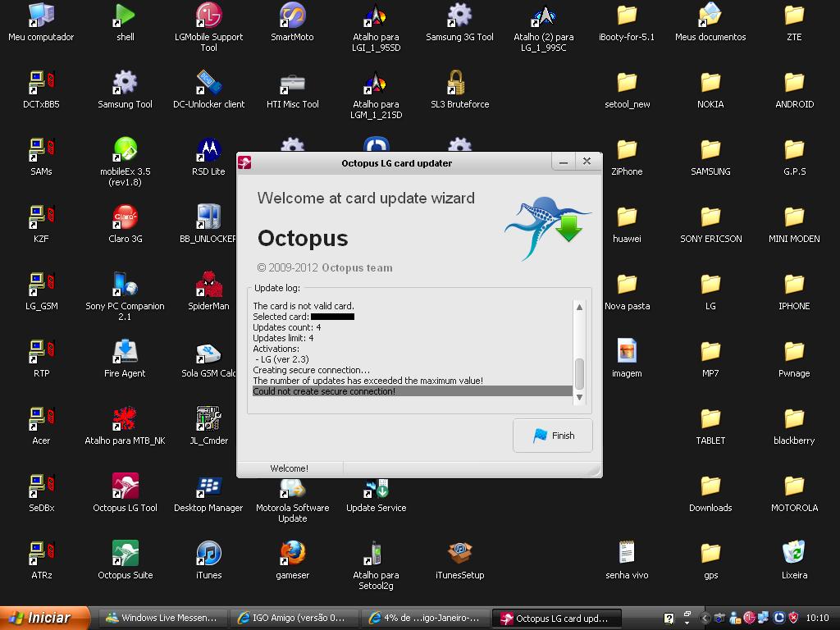Click Finish in the card updater wizard
This screenshot has height=630, width=840.
552,436
